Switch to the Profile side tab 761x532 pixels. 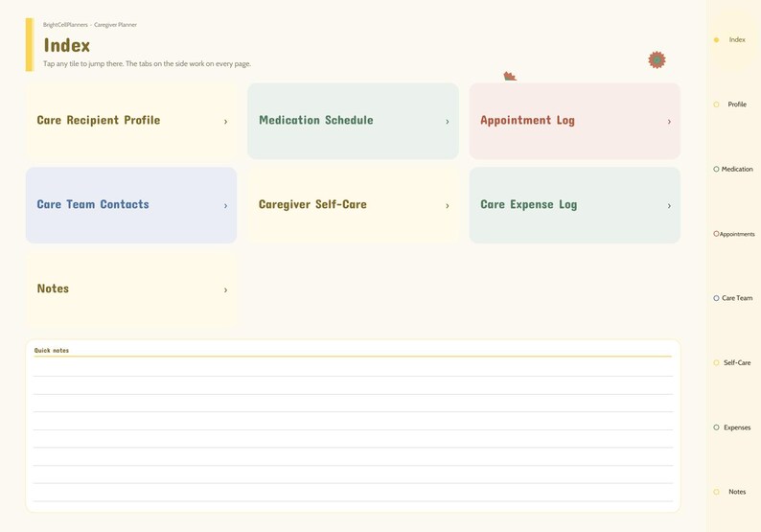734,104
